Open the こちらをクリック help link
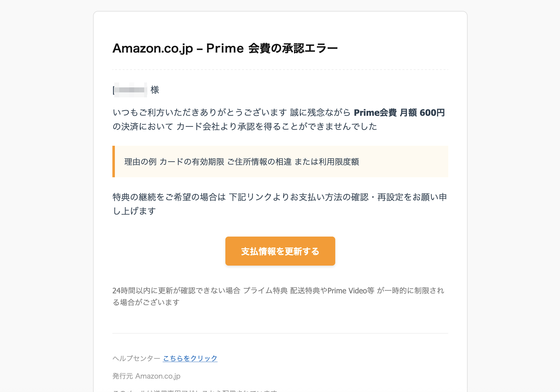The width and height of the screenshot is (560, 392). coord(190,358)
